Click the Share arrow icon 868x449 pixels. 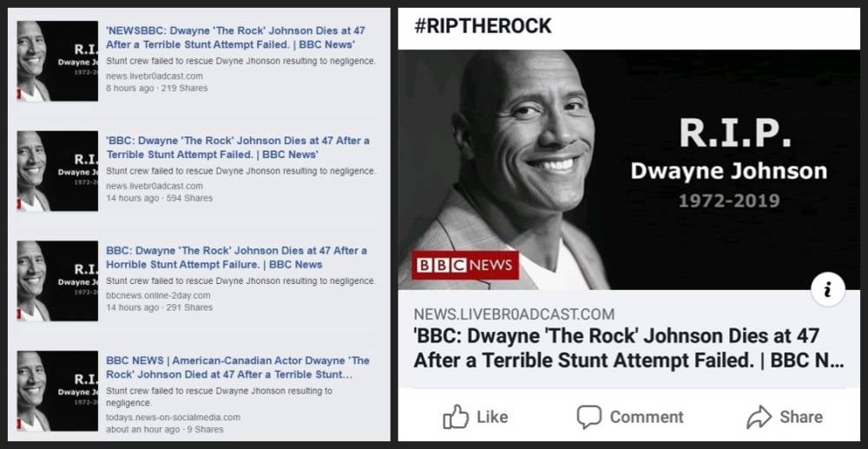(759, 417)
